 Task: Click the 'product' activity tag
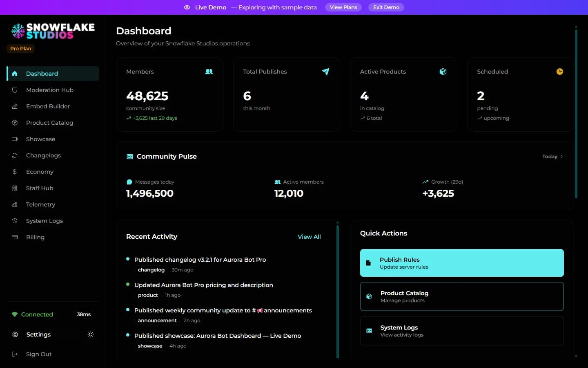coord(148,295)
